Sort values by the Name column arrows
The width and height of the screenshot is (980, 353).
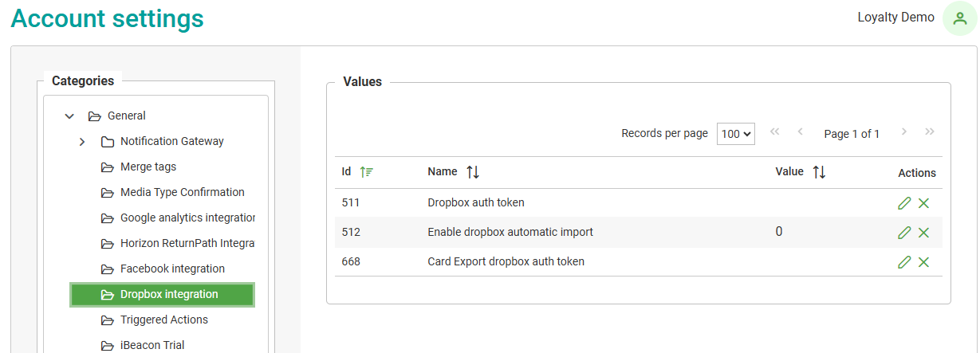pyautogui.click(x=473, y=172)
